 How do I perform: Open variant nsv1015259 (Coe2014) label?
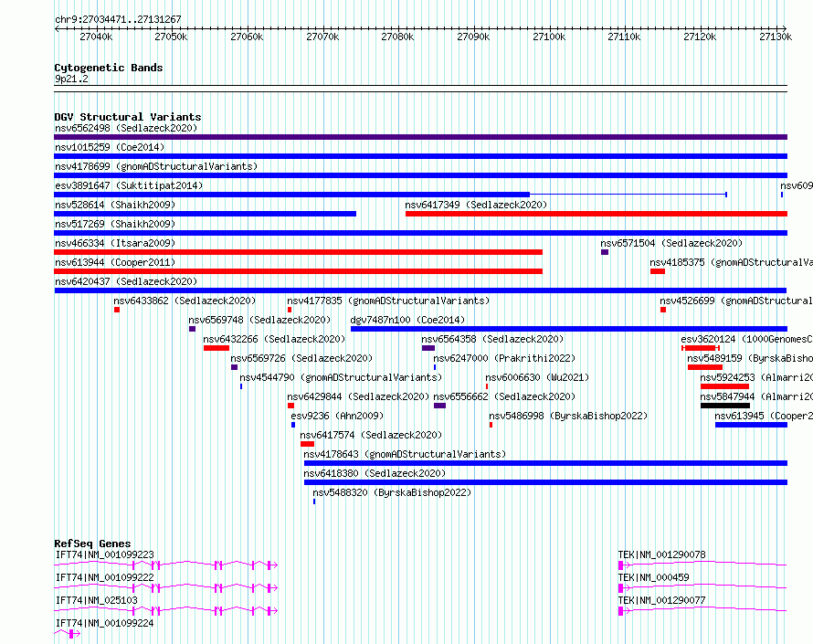pyautogui.click(x=110, y=147)
